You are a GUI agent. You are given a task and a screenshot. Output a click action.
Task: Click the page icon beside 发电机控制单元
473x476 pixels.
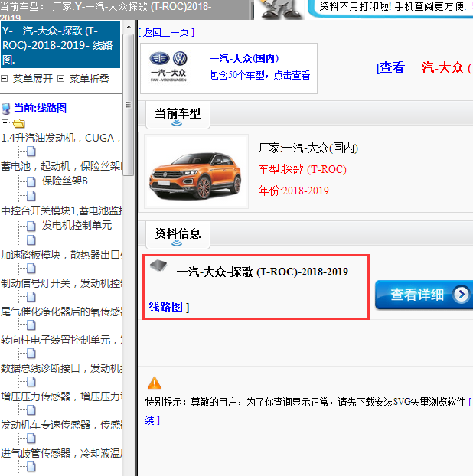[x=31, y=227]
